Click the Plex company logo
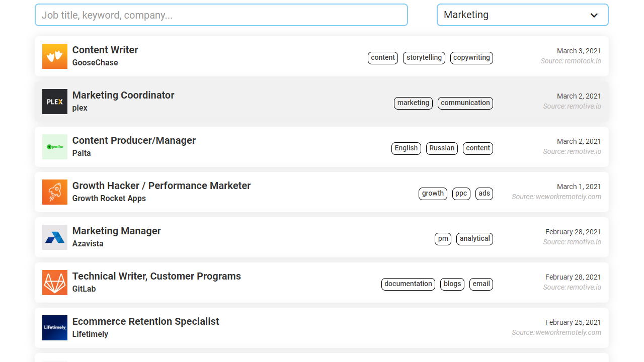Image resolution: width=644 pixels, height=362 pixels. [55, 102]
